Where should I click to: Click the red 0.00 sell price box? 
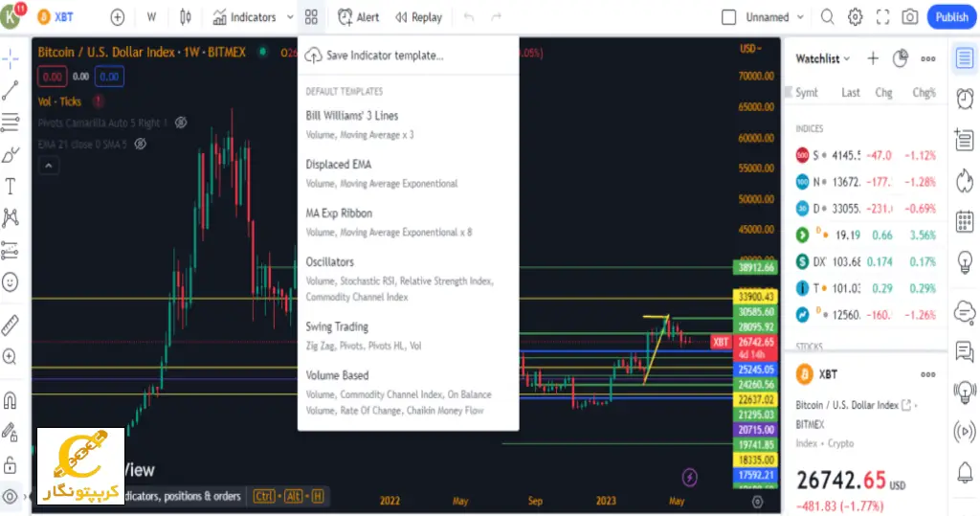53,77
